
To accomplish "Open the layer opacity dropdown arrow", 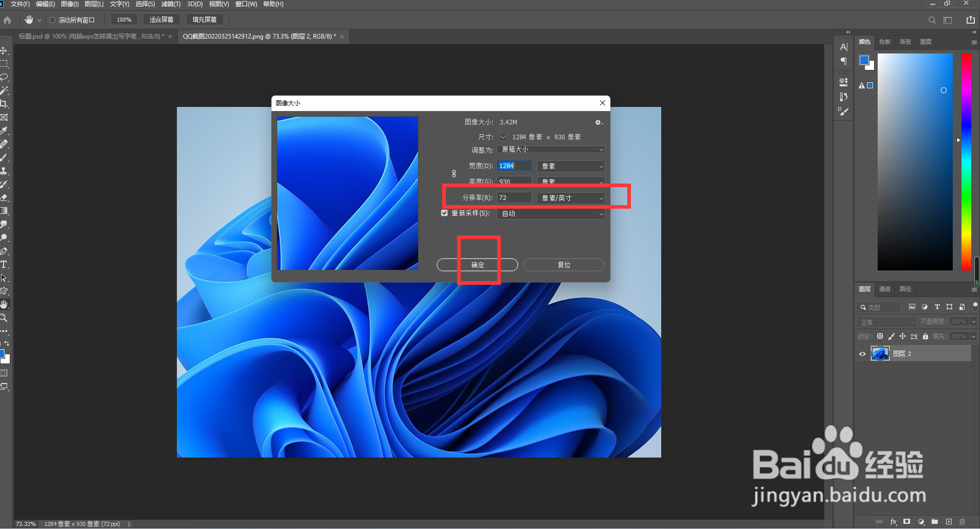I will click(973, 321).
